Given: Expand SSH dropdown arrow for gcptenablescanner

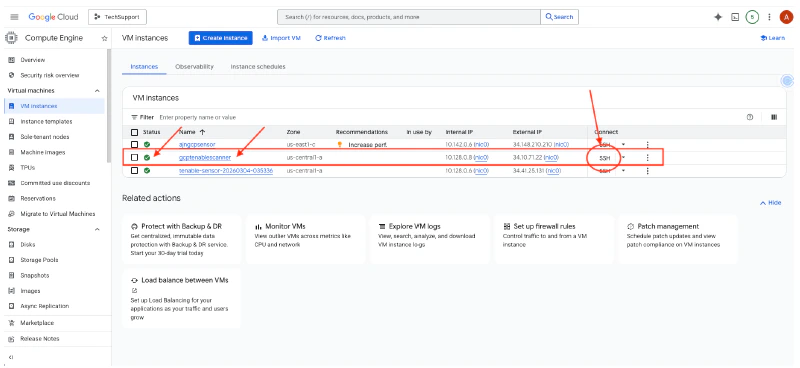Looking at the screenshot, I should [x=623, y=158].
